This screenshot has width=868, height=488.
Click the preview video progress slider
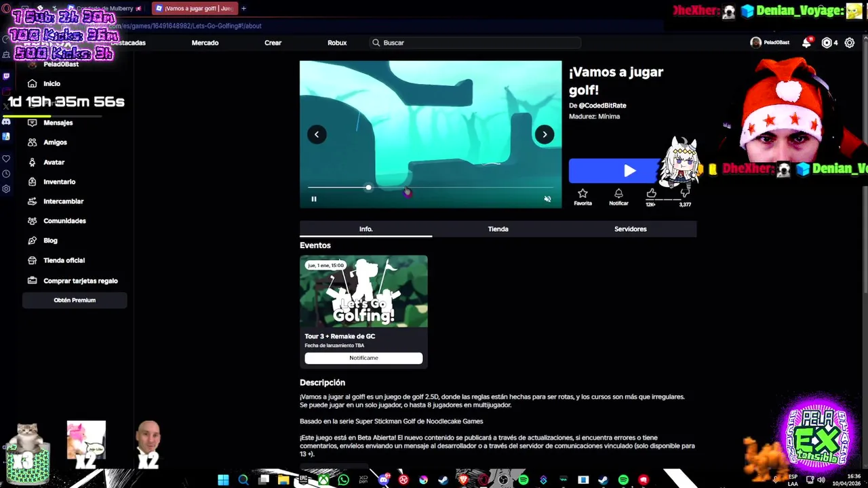[x=431, y=187]
